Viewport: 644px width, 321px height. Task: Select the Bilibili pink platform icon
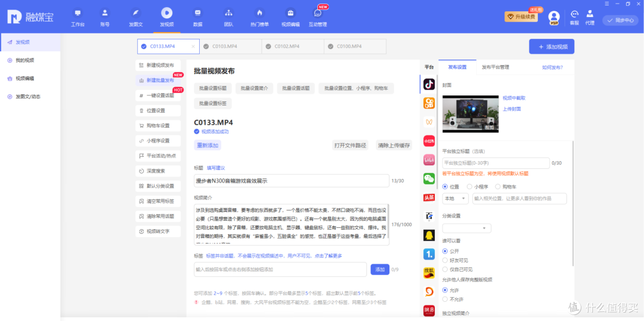[x=429, y=159]
